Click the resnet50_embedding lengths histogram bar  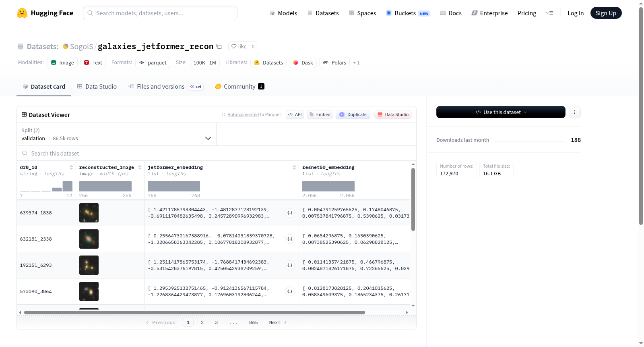(328, 186)
